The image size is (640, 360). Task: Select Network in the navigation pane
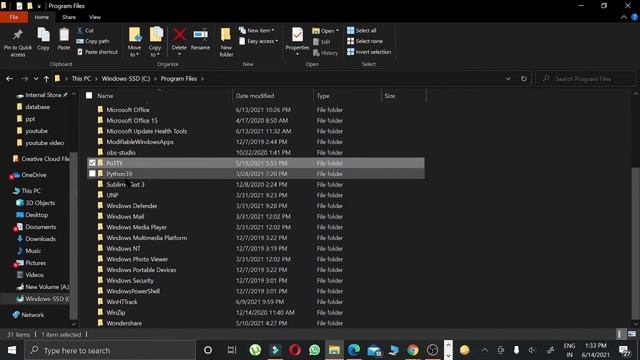32,315
